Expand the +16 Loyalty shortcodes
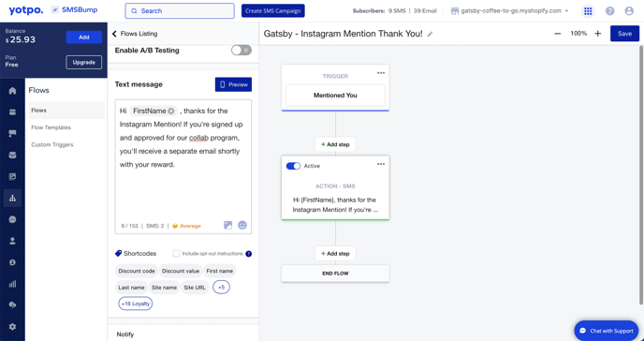 click(135, 304)
